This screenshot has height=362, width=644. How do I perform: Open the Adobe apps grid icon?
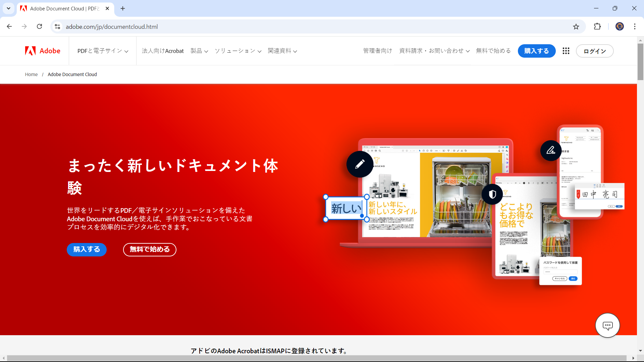click(x=566, y=51)
